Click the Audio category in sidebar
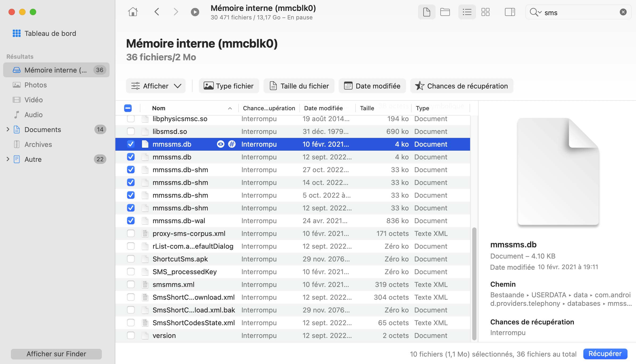The width and height of the screenshot is (636, 364). click(33, 114)
